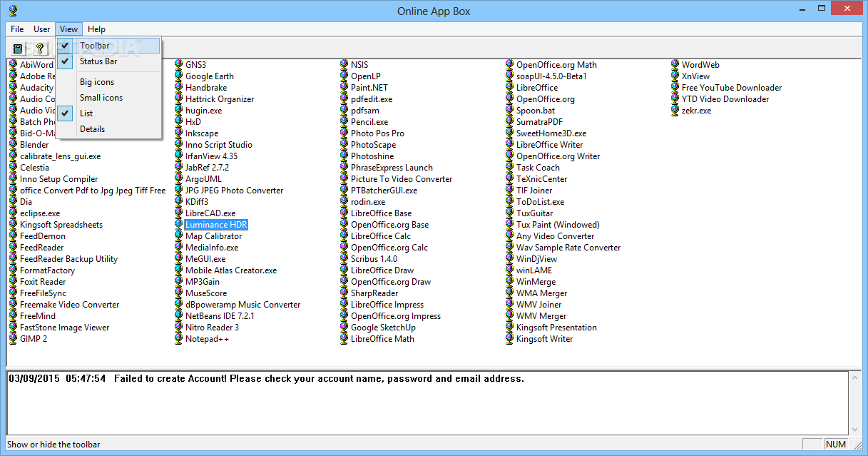Choose the List view mode

(109, 113)
